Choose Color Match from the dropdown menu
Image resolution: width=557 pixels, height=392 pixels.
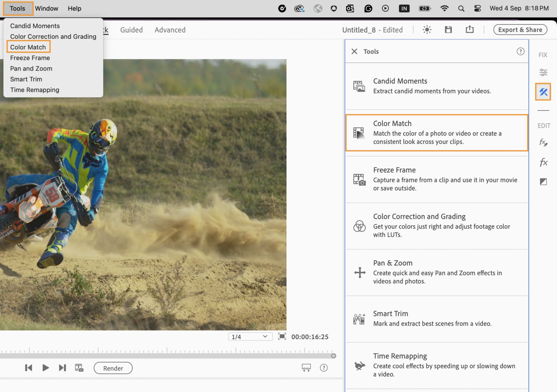pos(28,47)
